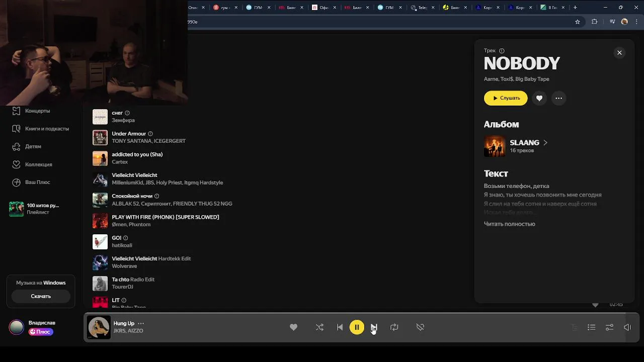Open browser extensions puzzle icon
The height and width of the screenshot is (362, 644).
(x=594, y=22)
